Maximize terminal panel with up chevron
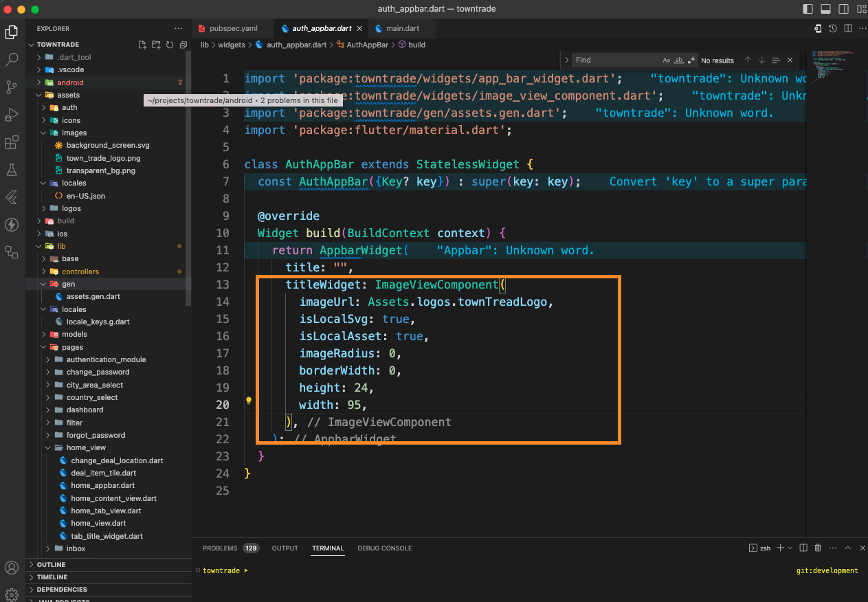The height and width of the screenshot is (602, 868). pyautogui.click(x=847, y=548)
